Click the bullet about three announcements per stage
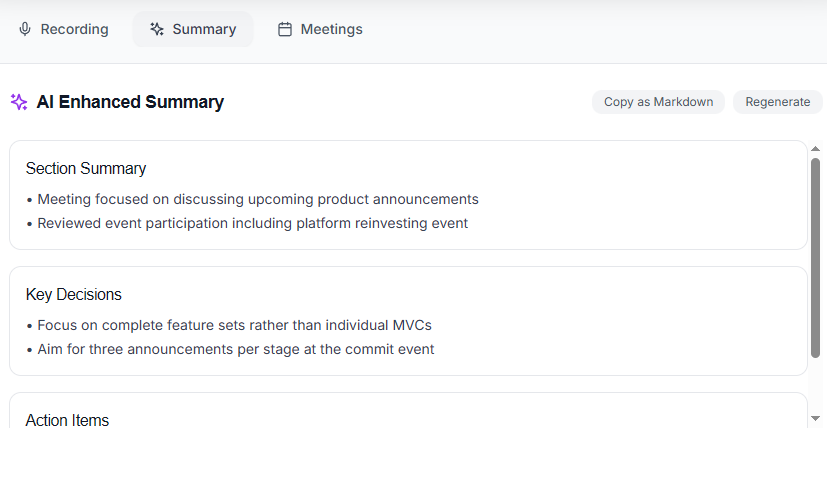Viewport: 827px width, 485px height. click(x=236, y=349)
